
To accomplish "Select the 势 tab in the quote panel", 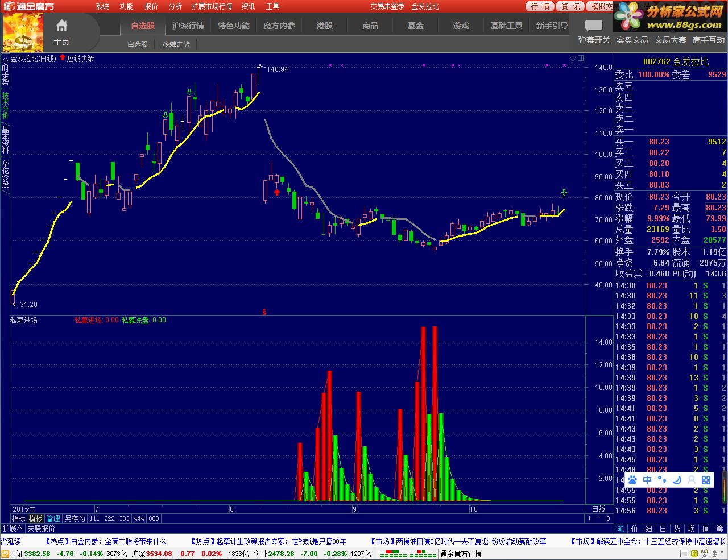I will 677,529.
